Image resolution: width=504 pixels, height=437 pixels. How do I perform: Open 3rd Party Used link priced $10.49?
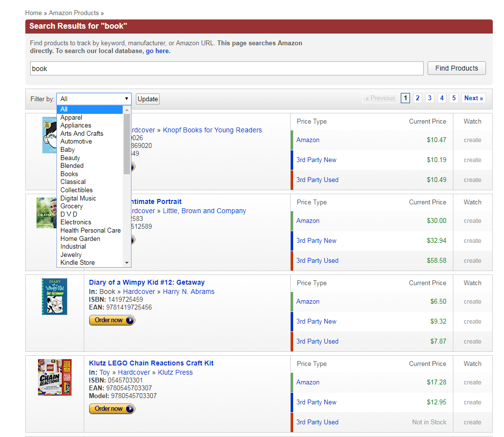[x=317, y=180]
